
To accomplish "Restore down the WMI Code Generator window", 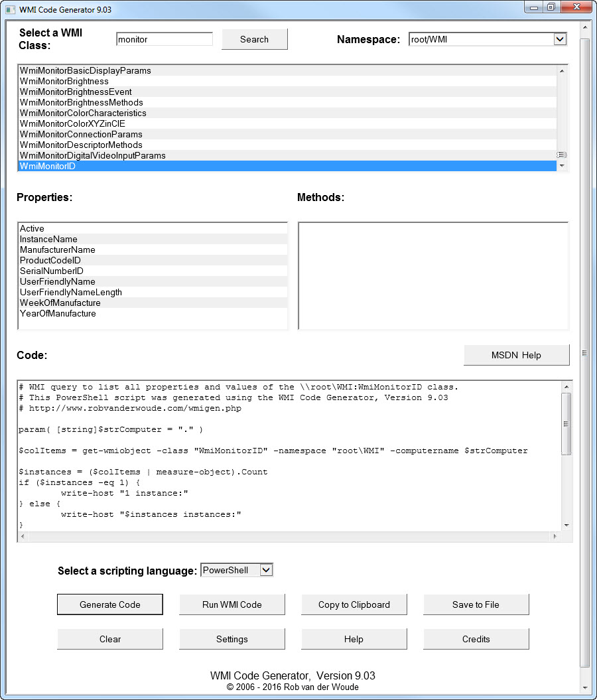I will 551,7.
